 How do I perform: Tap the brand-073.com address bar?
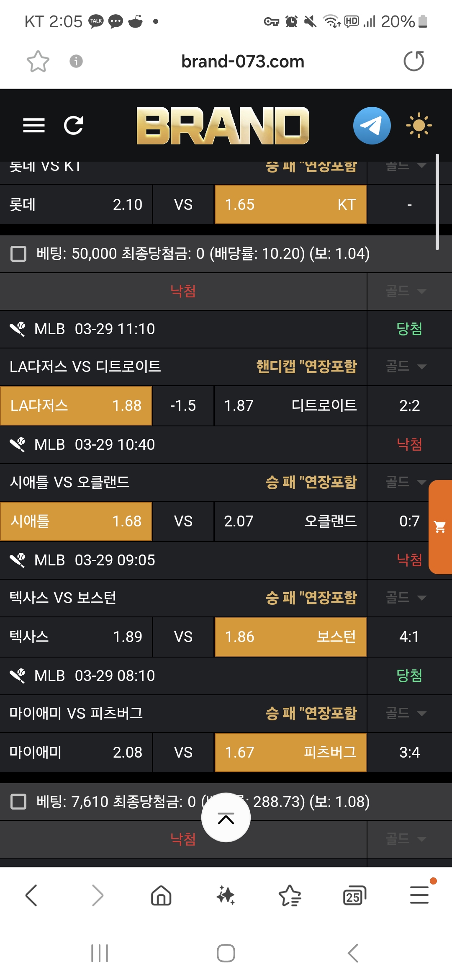(x=243, y=62)
